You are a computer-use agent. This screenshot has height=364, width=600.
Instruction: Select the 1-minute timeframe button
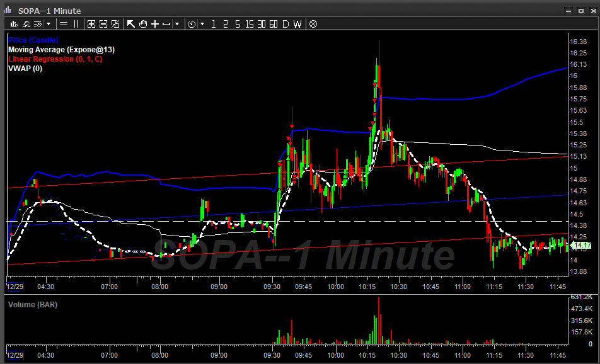[x=214, y=24]
